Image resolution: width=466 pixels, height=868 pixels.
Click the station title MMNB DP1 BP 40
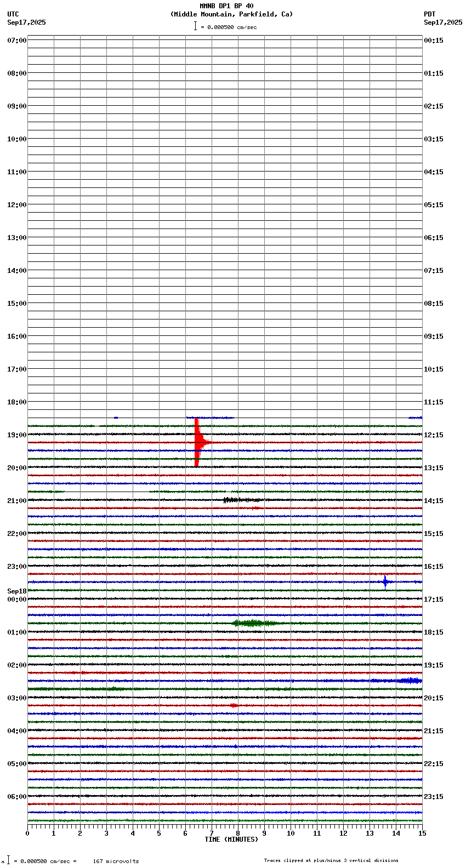226,6
